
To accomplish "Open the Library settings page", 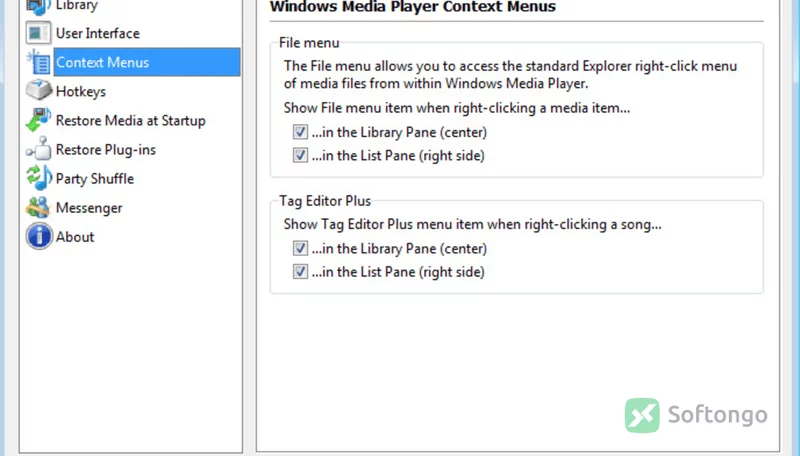I will pos(77,6).
